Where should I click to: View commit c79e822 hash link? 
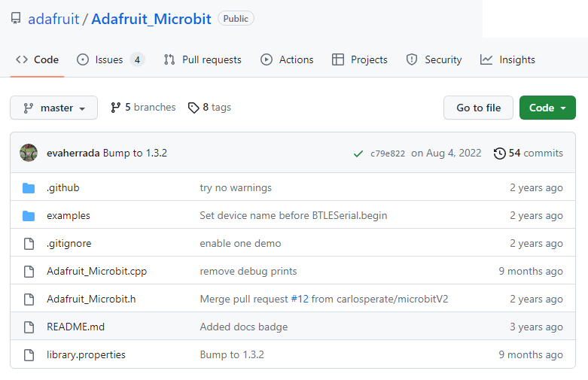click(x=387, y=154)
